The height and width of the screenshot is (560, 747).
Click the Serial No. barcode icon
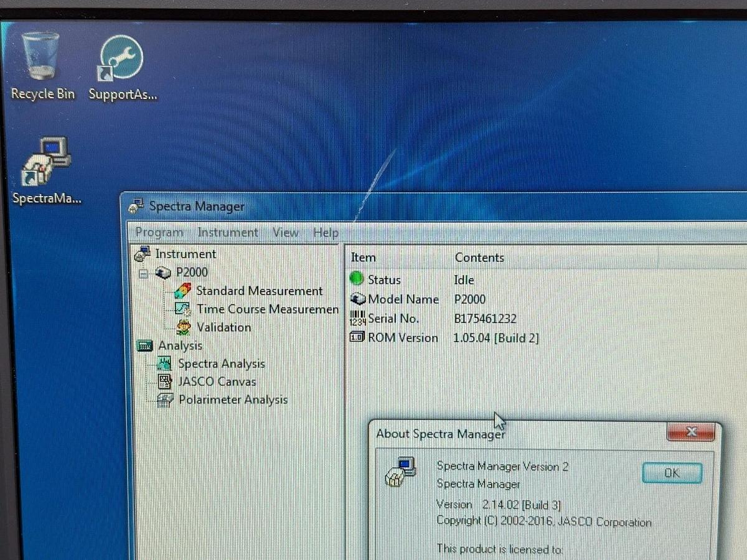(358, 319)
